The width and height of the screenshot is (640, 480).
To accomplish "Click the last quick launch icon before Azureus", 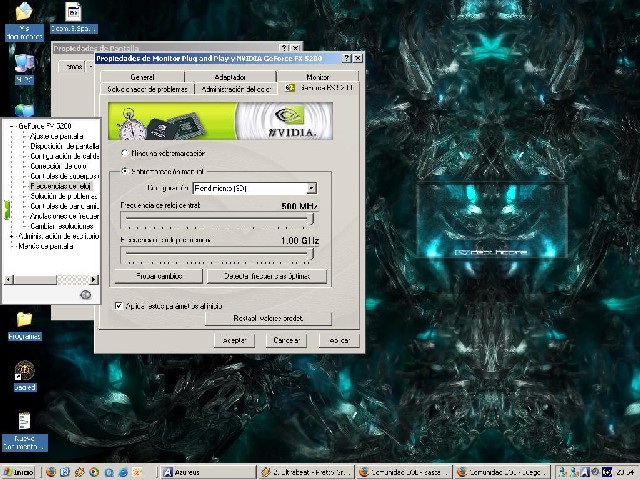I will coord(138,472).
